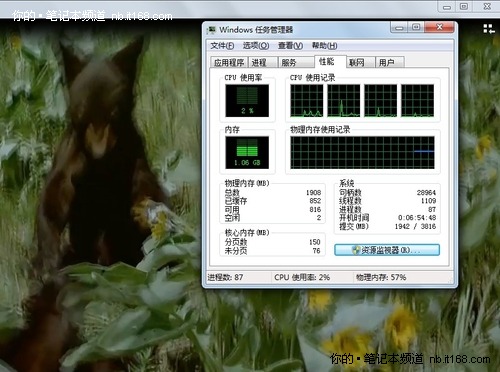Open 资源监视器 resource monitor button

click(387, 250)
